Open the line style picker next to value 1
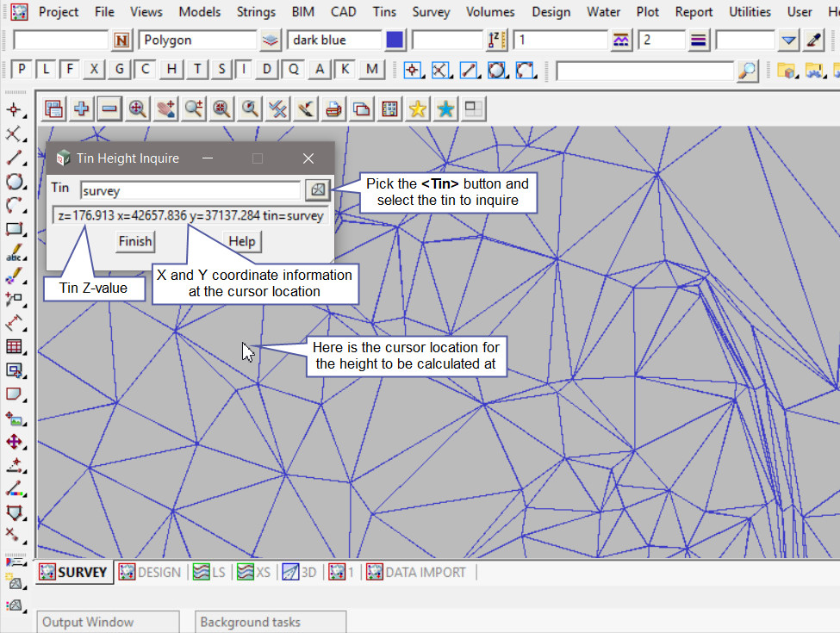This screenshot has width=840, height=633. point(621,40)
